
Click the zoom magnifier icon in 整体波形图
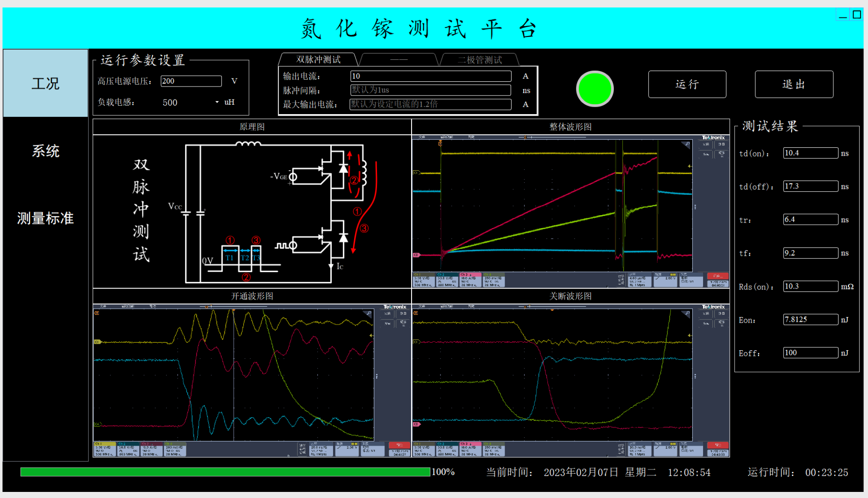(x=686, y=144)
